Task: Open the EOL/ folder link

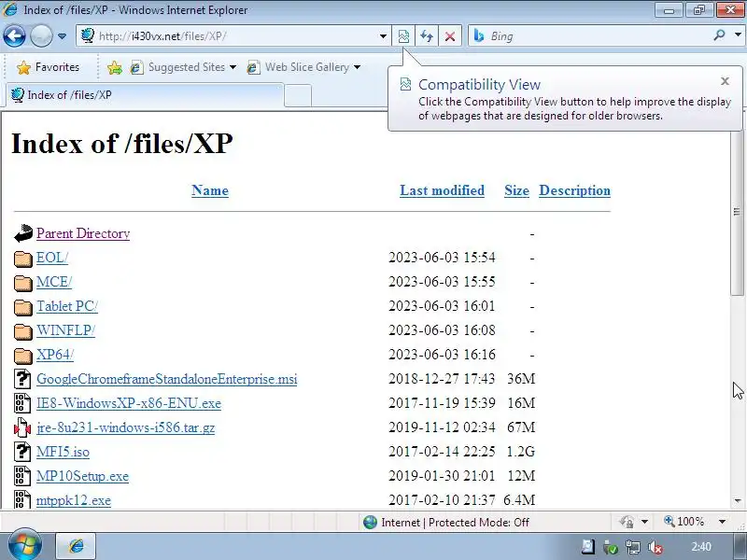Action: coord(52,258)
